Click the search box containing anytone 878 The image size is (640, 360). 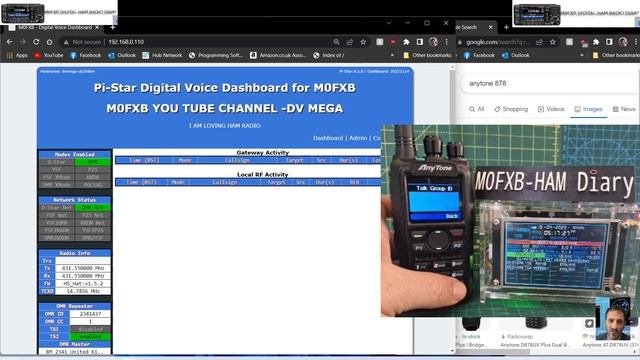549,83
